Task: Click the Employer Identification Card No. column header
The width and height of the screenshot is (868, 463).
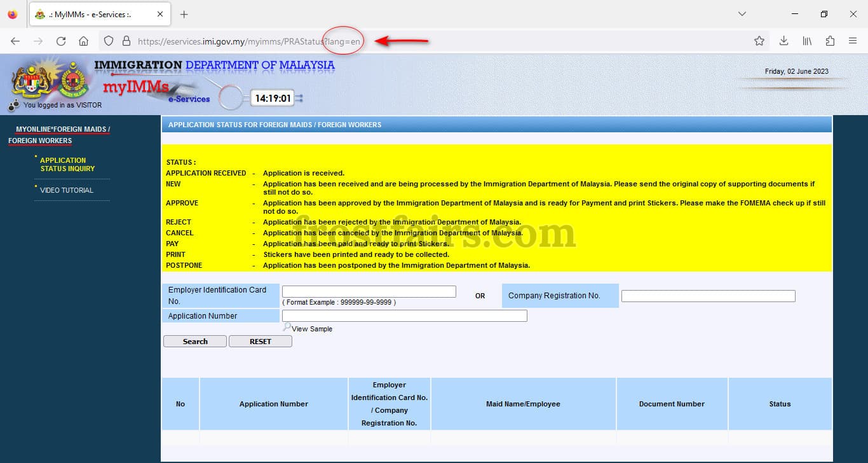Action: [390, 404]
